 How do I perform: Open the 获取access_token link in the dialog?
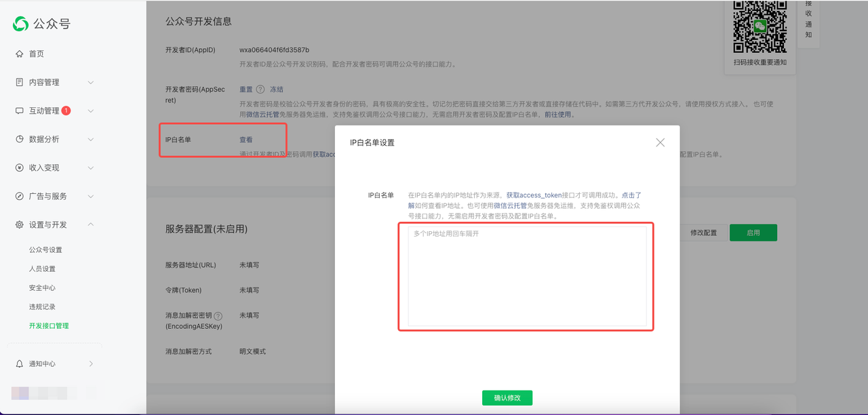[x=534, y=195]
